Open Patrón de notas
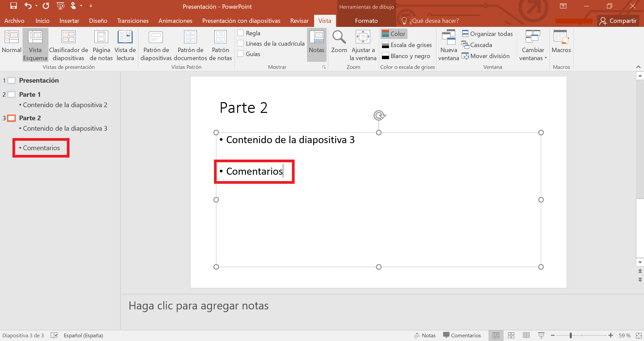 pyautogui.click(x=220, y=45)
